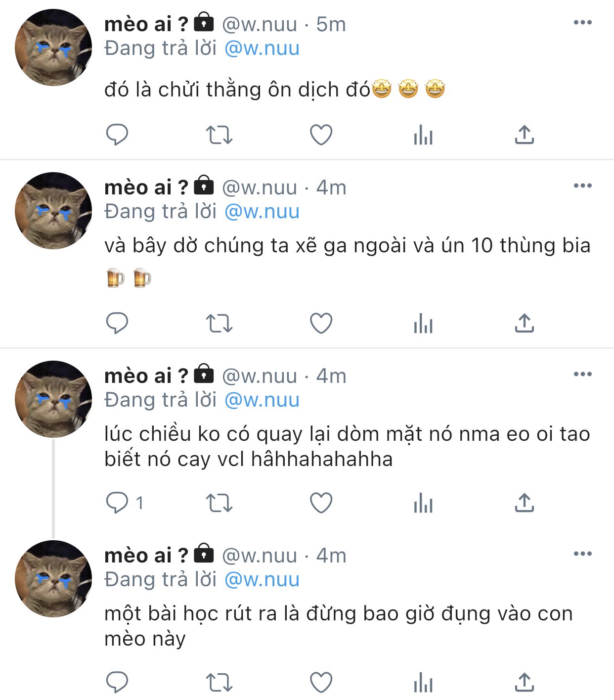View analytics of the first tweet

(423, 135)
